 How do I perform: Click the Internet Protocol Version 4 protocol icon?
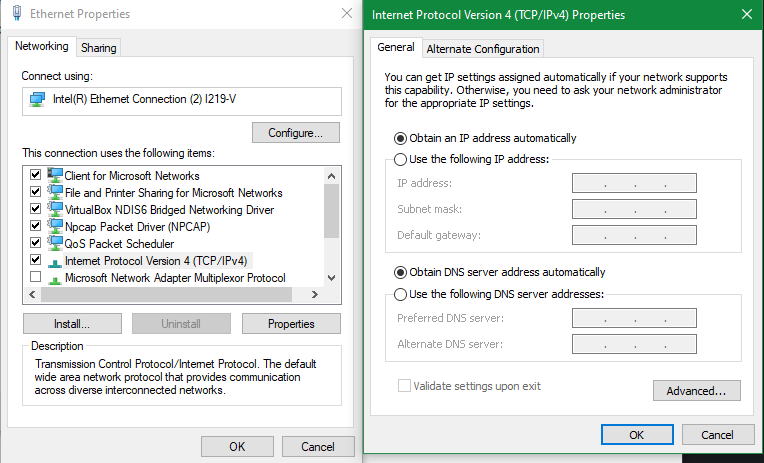point(55,263)
